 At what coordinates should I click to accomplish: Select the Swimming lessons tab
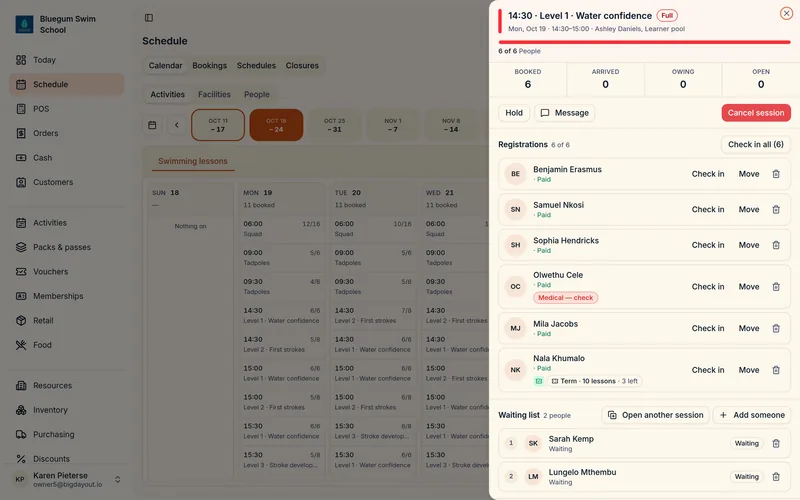(193, 161)
